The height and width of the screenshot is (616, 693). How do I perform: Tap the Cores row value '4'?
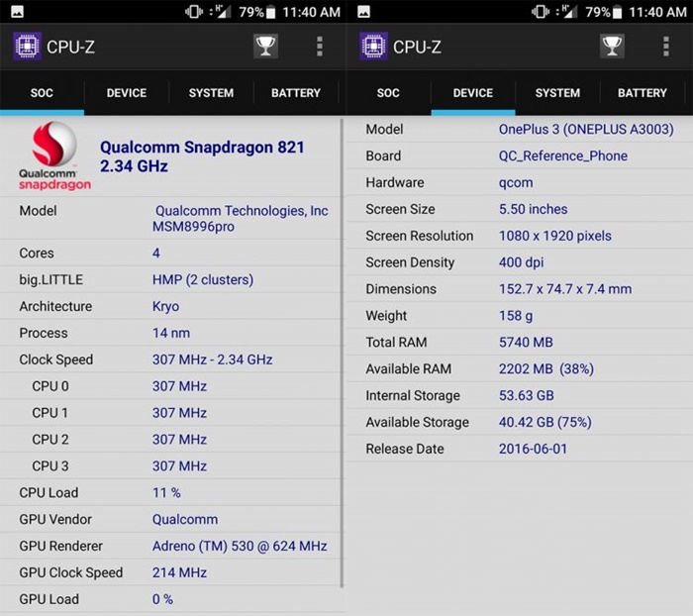(156, 253)
